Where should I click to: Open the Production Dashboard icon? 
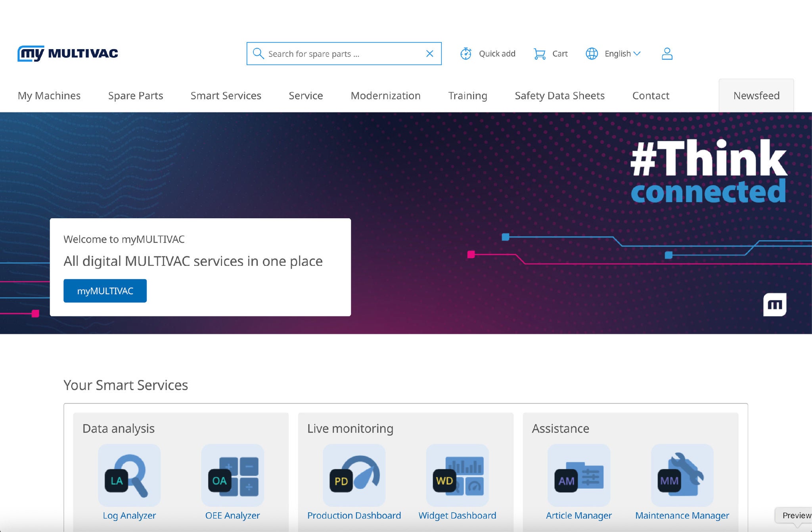pos(354,475)
